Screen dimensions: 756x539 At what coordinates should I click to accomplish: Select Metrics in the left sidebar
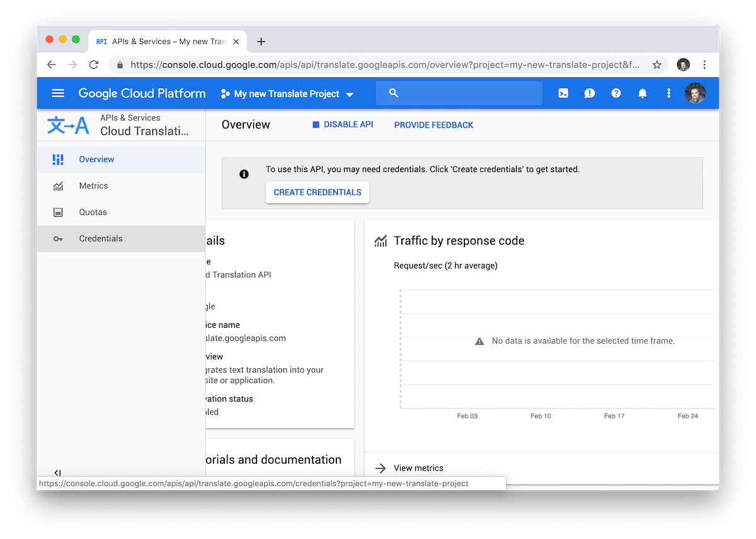(93, 185)
